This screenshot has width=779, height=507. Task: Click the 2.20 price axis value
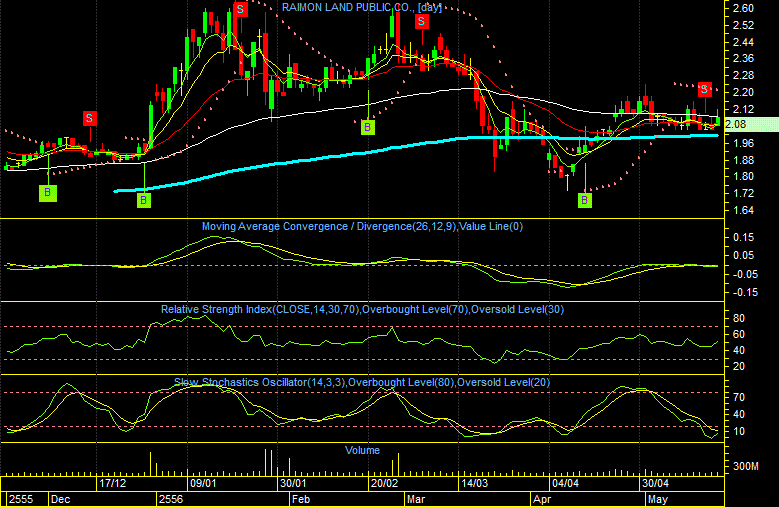[743, 92]
